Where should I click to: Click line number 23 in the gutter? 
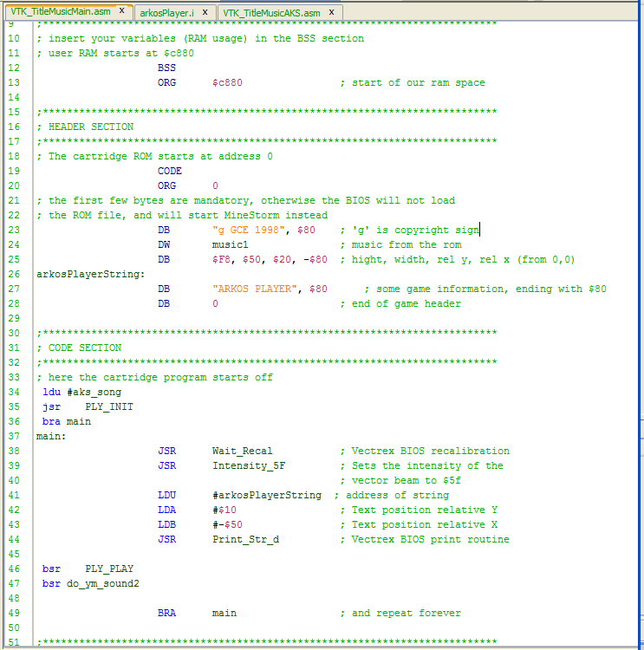click(14, 231)
